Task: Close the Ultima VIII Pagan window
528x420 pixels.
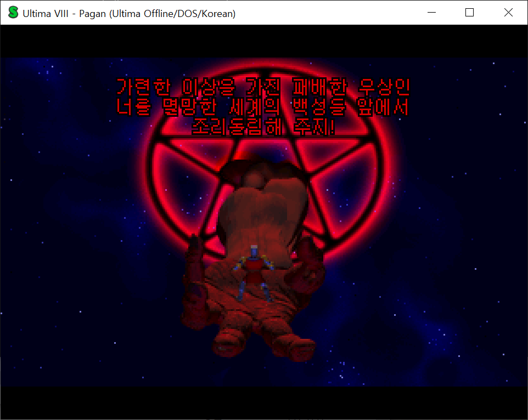Action: [x=508, y=13]
